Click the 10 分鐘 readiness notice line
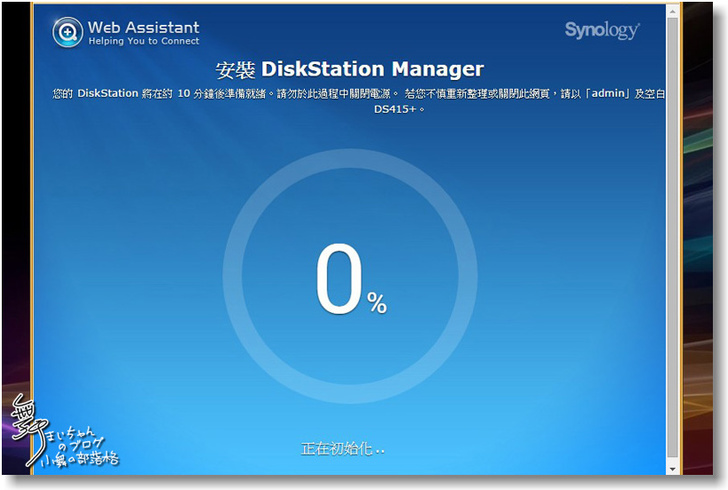The height and width of the screenshot is (490, 728). pyautogui.click(x=358, y=94)
